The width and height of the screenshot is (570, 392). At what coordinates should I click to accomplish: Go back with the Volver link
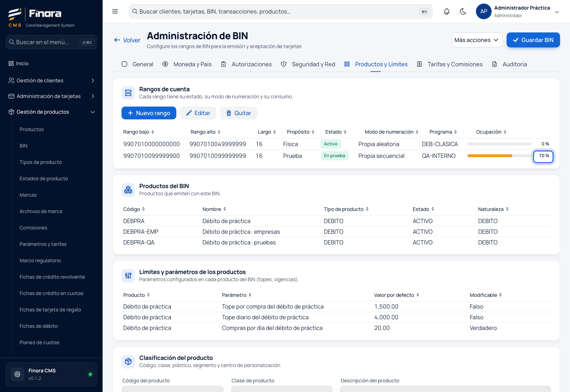[127, 40]
